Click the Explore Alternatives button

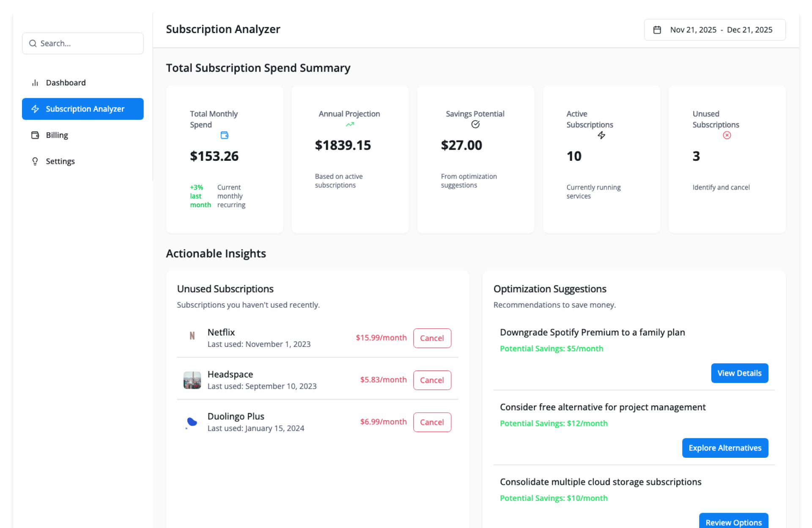click(725, 448)
